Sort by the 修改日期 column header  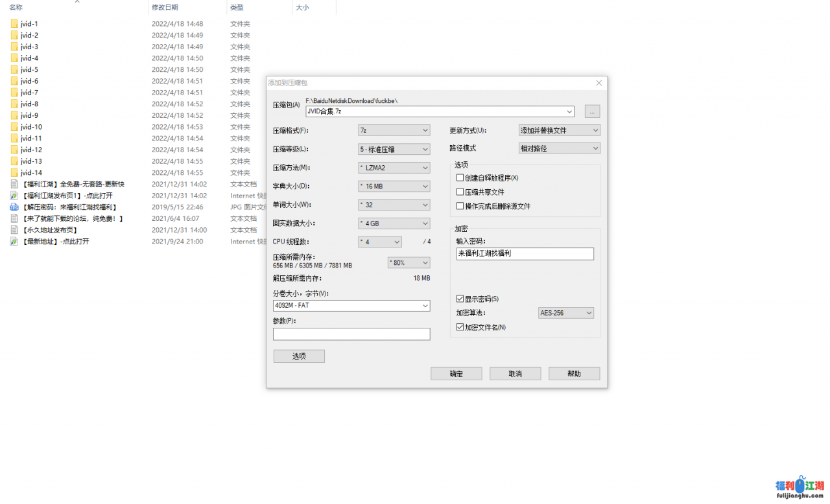(165, 7)
